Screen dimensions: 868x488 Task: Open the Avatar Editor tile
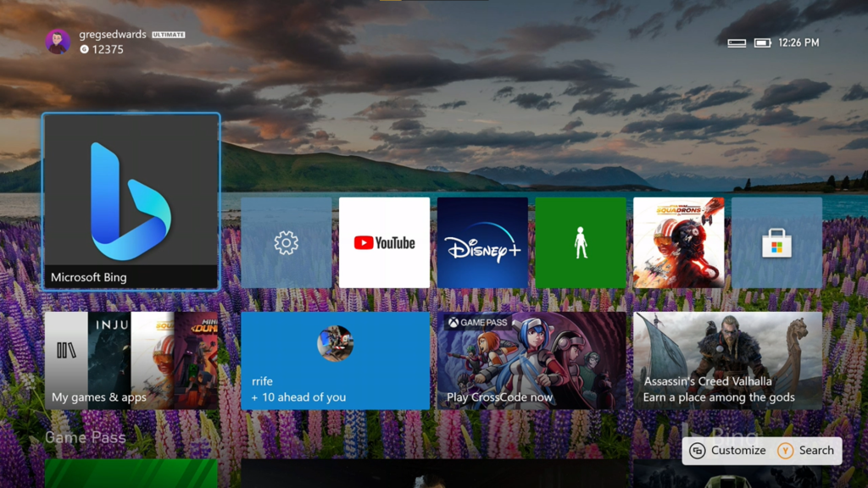pos(581,242)
